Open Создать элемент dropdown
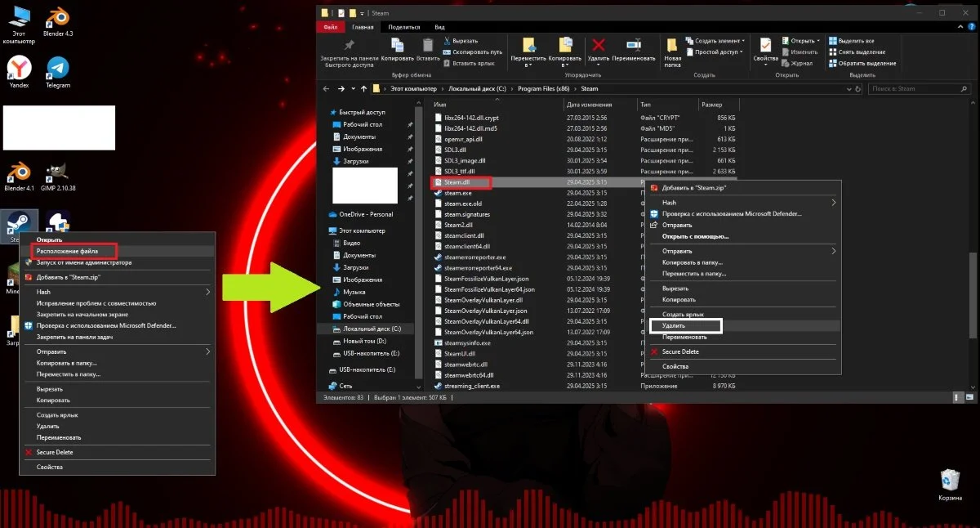 pyautogui.click(x=717, y=40)
